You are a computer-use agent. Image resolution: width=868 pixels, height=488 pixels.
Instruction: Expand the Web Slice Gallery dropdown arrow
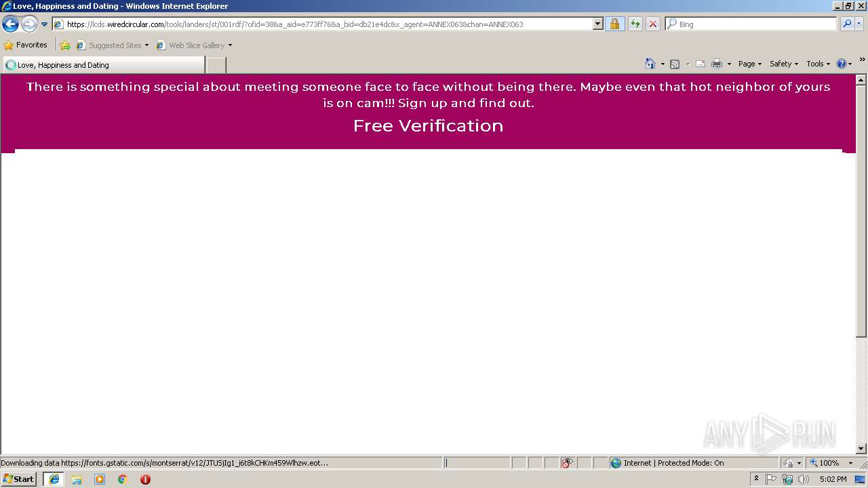tap(230, 45)
